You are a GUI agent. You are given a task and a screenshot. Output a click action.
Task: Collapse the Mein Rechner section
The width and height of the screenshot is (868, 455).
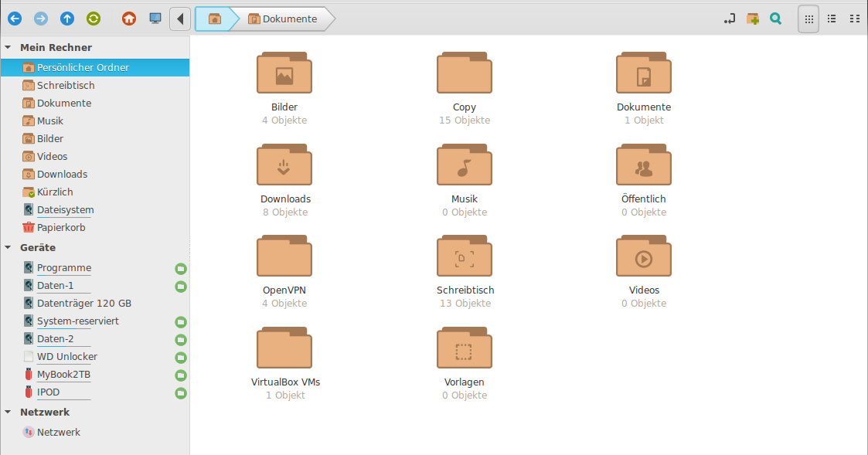(8, 48)
